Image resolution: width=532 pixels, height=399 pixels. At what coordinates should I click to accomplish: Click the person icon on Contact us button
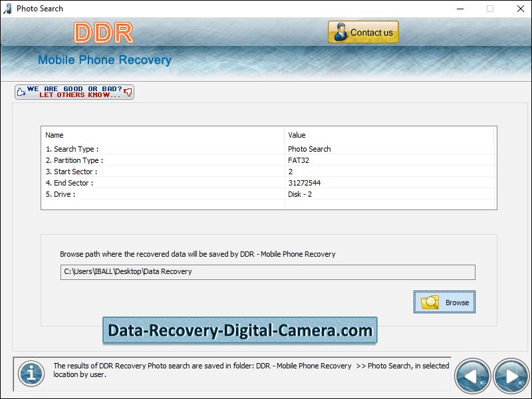click(x=341, y=31)
